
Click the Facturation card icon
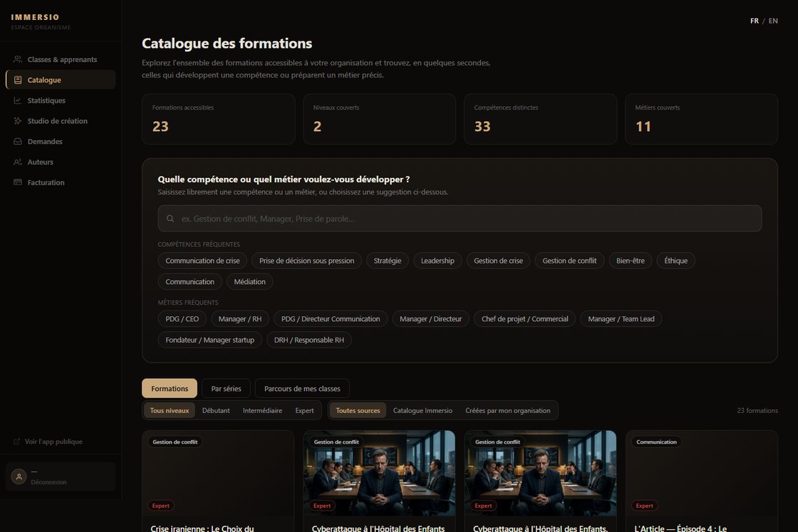click(18, 182)
